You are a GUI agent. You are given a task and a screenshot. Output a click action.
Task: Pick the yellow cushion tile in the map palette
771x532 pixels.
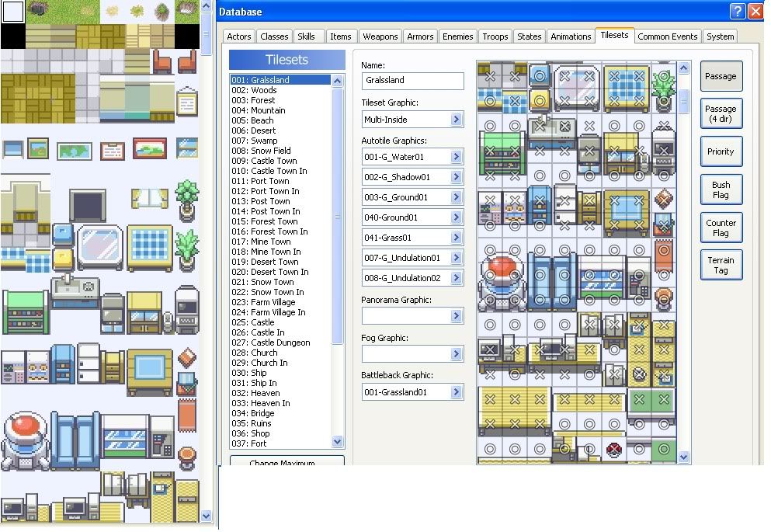click(x=62, y=260)
